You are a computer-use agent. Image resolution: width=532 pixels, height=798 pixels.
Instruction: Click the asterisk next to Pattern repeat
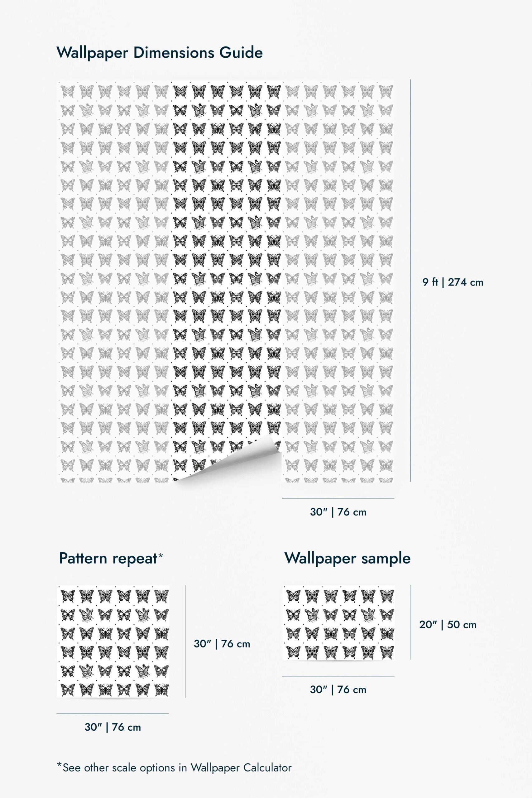[161, 555]
